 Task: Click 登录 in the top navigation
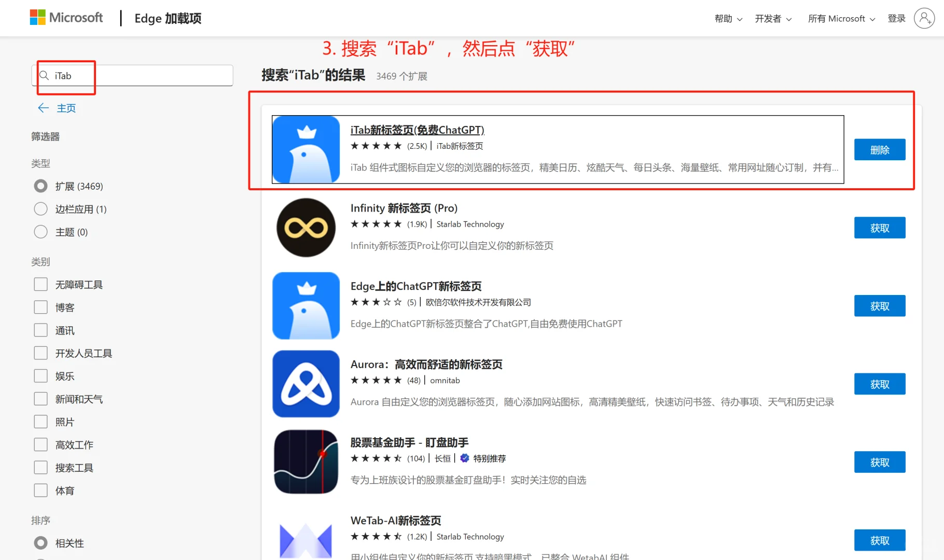point(896,18)
